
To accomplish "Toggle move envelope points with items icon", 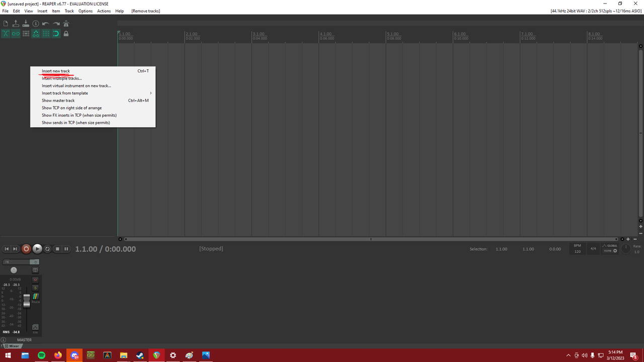I will pos(36,34).
